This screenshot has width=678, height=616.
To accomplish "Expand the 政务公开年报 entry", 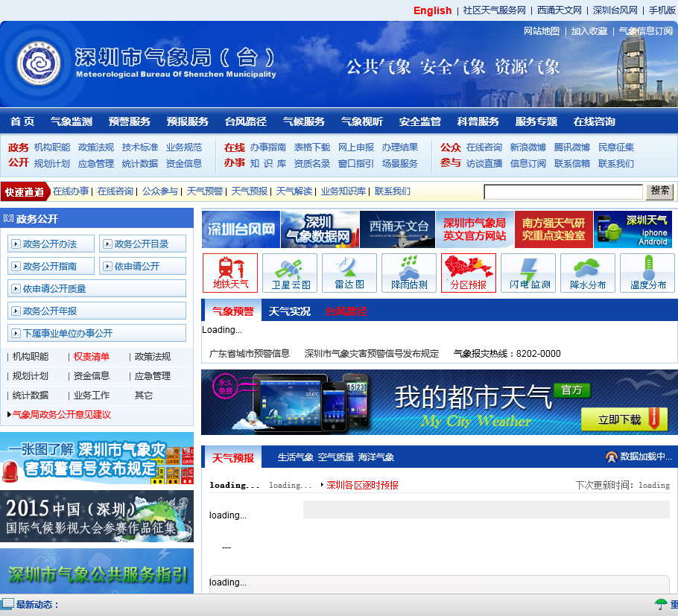I will [x=97, y=311].
